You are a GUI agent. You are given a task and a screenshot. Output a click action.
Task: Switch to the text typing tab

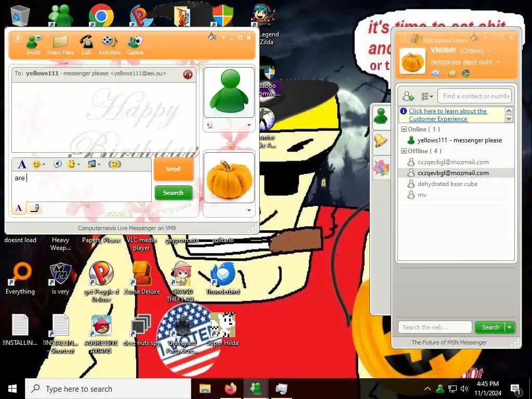click(19, 208)
